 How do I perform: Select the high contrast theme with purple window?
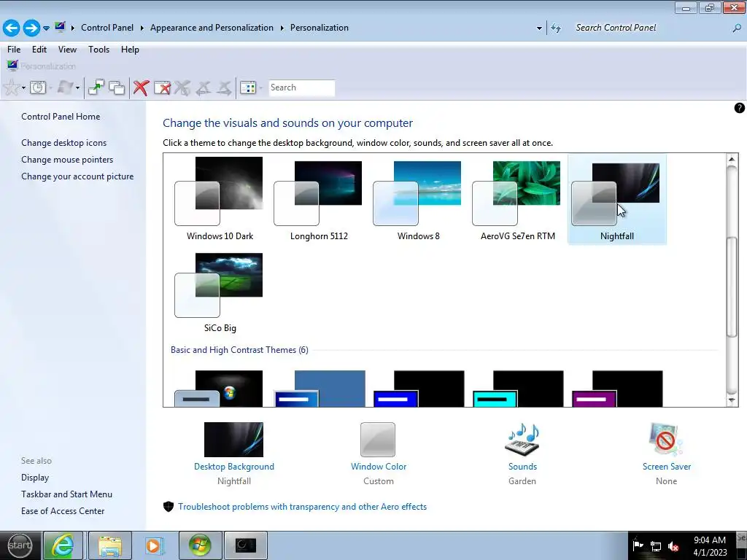pos(617,389)
